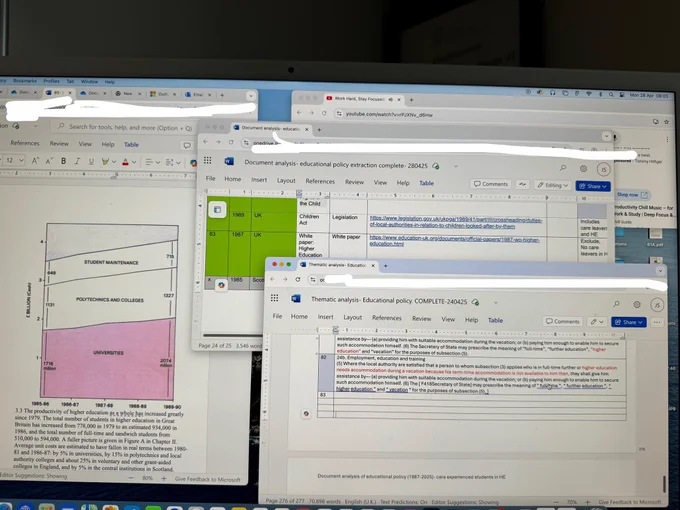680x510 pixels.
Task: Click catch up activity icon in Document analysis
Action: 522,184
